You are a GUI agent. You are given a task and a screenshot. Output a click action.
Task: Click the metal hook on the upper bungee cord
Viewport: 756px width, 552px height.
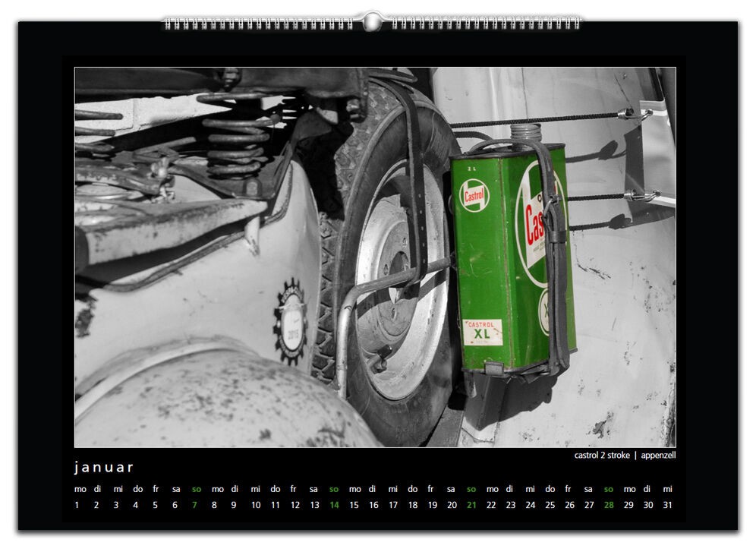[635, 115]
